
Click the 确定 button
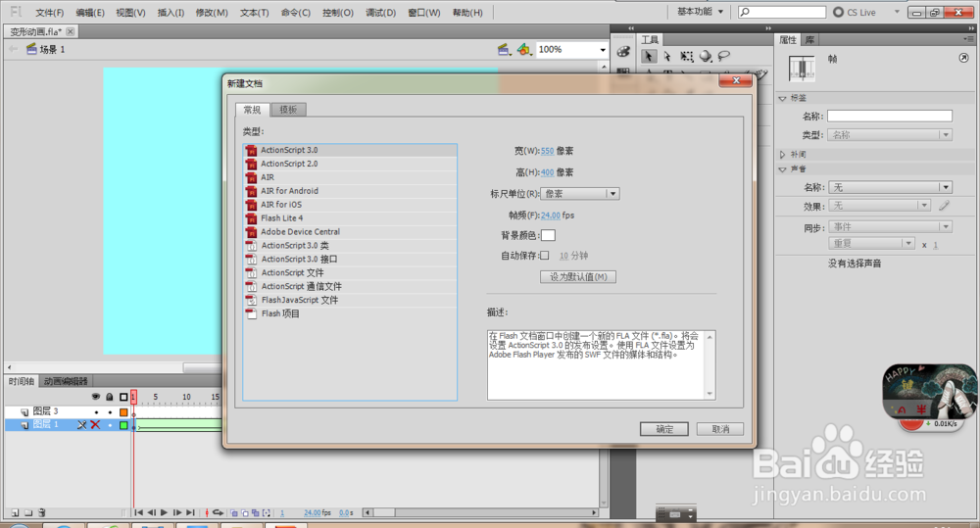tap(663, 429)
